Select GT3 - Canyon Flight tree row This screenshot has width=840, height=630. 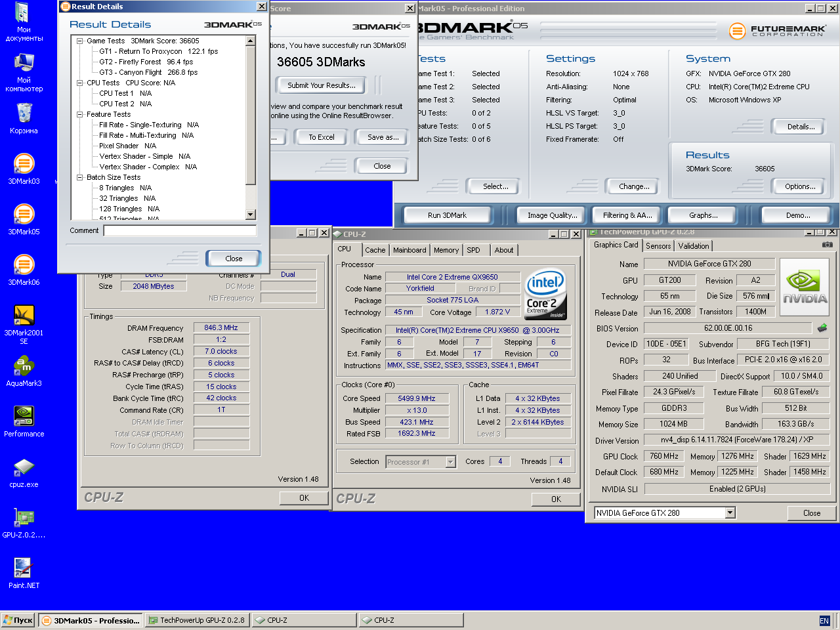pyautogui.click(x=148, y=72)
